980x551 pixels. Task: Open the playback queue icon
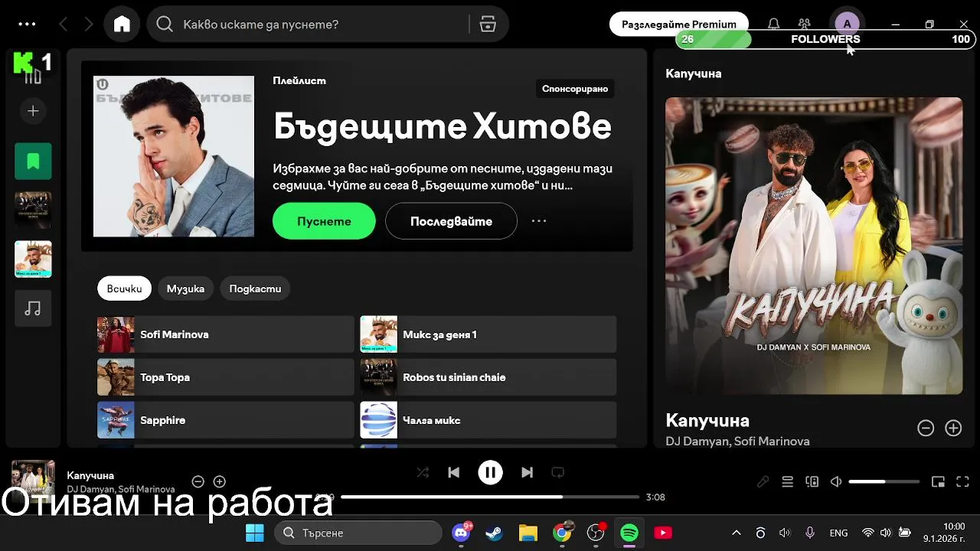click(x=787, y=481)
